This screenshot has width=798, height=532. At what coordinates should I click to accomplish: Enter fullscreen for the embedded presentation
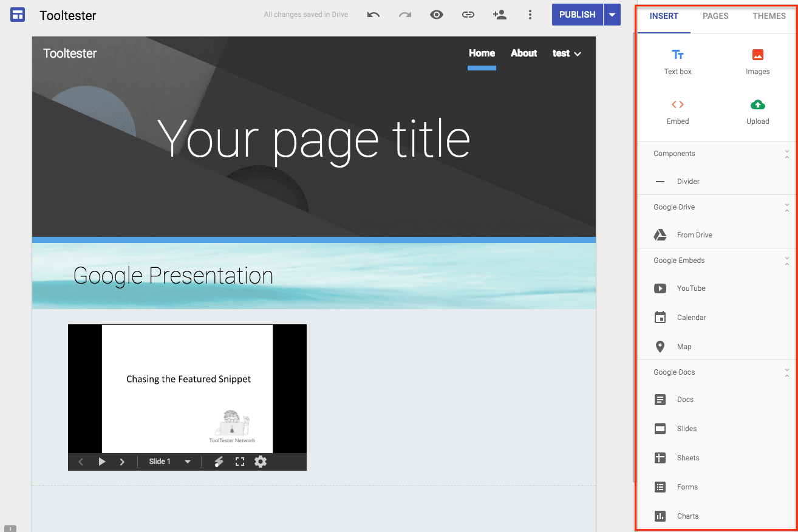pyautogui.click(x=240, y=462)
